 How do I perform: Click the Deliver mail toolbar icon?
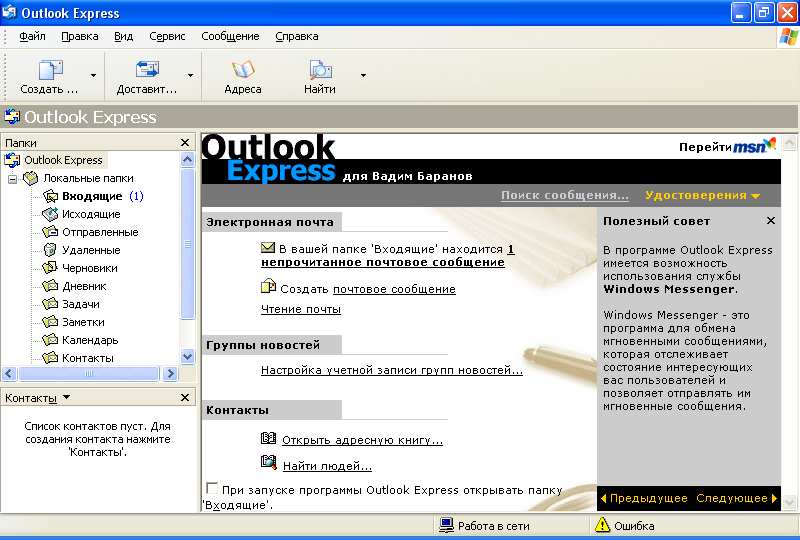pyautogui.click(x=147, y=69)
